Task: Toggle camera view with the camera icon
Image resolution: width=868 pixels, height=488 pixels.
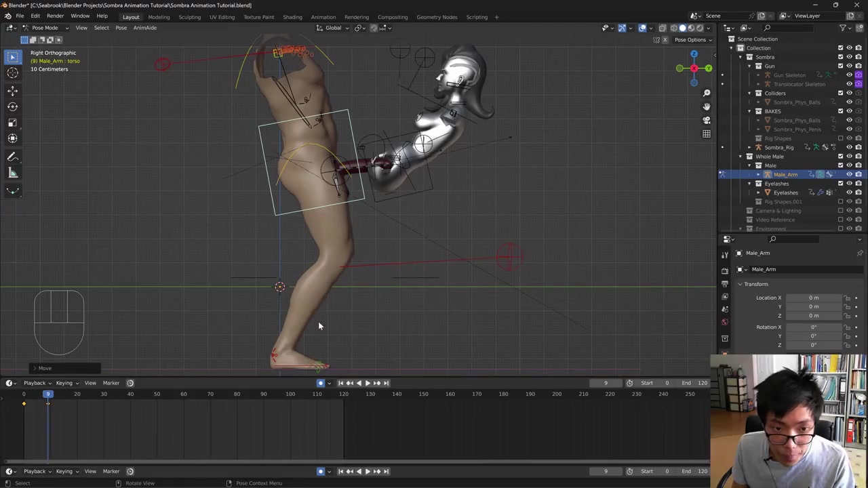Action: [706, 120]
